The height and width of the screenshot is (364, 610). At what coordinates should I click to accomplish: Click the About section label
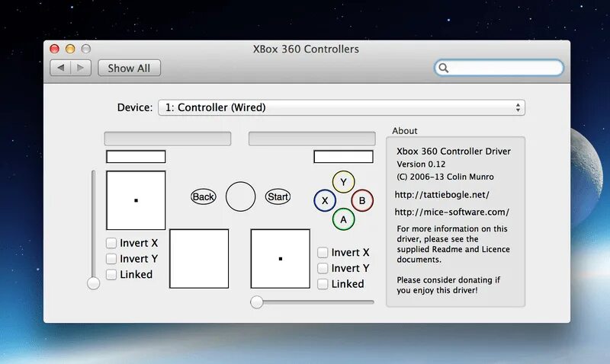pyautogui.click(x=405, y=131)
